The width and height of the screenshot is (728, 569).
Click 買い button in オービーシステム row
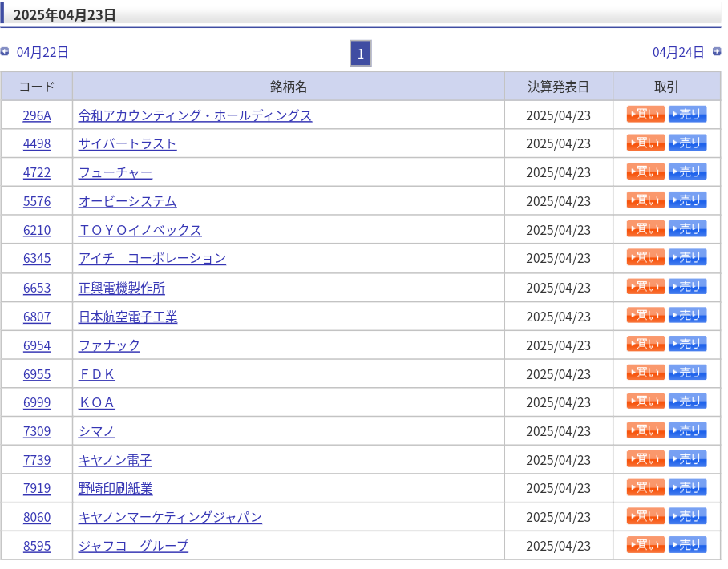(x=645, y=200)
